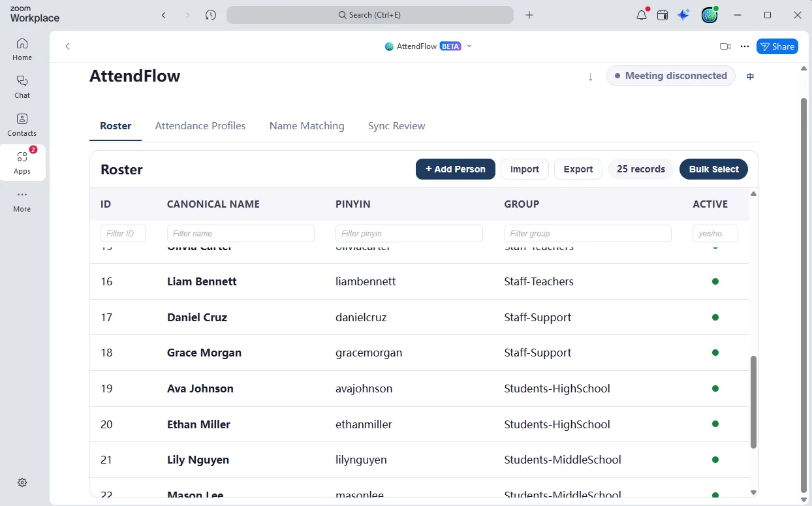Open the Home sidebar icon
Screen dimensions: 812x506
[22, 49]
